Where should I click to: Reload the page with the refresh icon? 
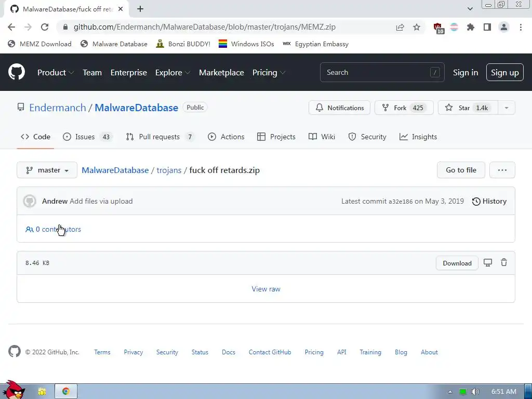pos(45,27)
